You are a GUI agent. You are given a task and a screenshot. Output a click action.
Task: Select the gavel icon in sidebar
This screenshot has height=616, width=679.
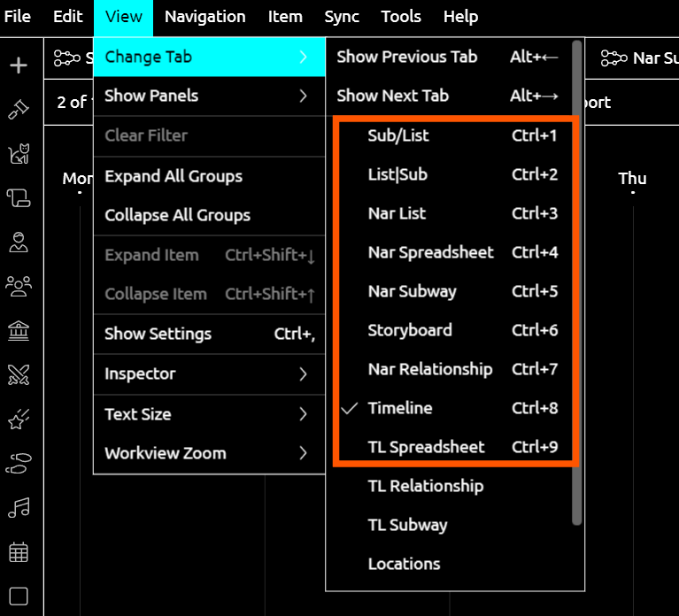(x=19, y=109)
